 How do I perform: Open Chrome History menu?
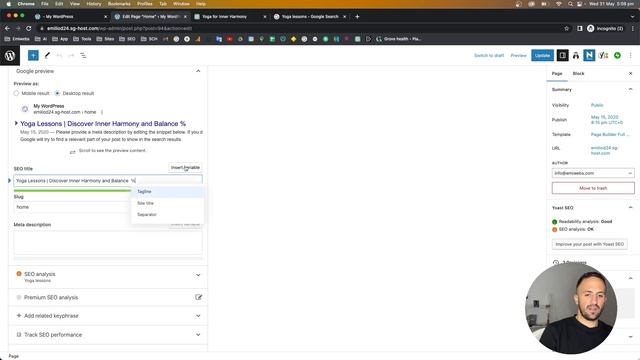[x=93, y=4]
